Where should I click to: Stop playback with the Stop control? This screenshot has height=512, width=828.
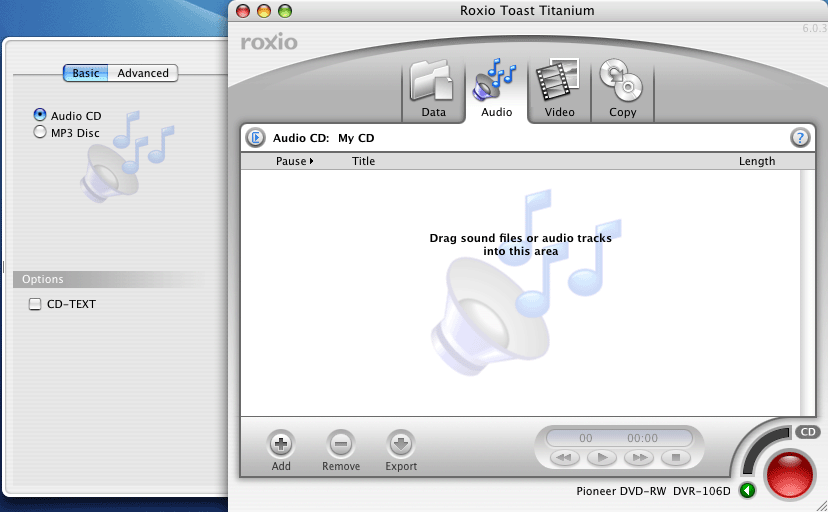point(676,457)
